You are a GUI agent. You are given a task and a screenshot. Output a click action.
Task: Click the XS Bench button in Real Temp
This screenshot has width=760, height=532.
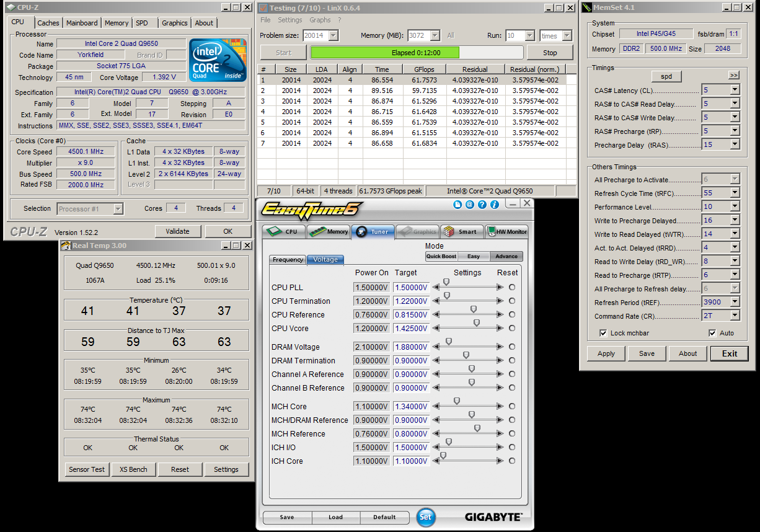click(x=133, y=469)
